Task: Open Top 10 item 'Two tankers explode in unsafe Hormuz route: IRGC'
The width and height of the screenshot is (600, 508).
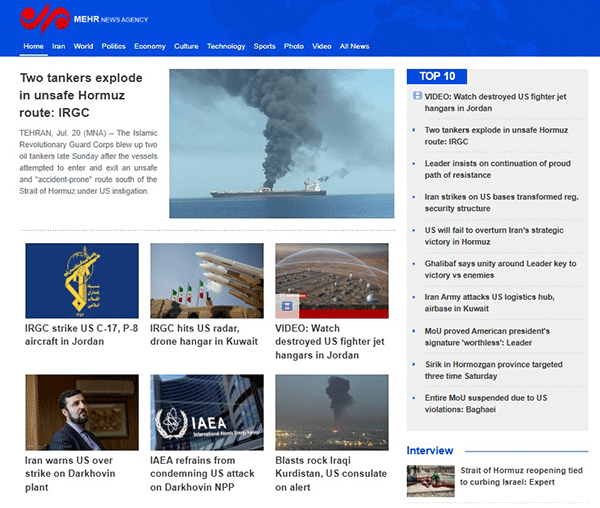Action: tap(496, 136)
